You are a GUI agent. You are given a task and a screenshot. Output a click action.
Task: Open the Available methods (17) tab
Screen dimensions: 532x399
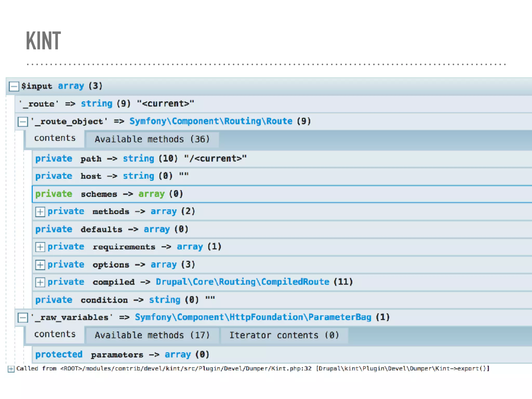click(152, 335)
